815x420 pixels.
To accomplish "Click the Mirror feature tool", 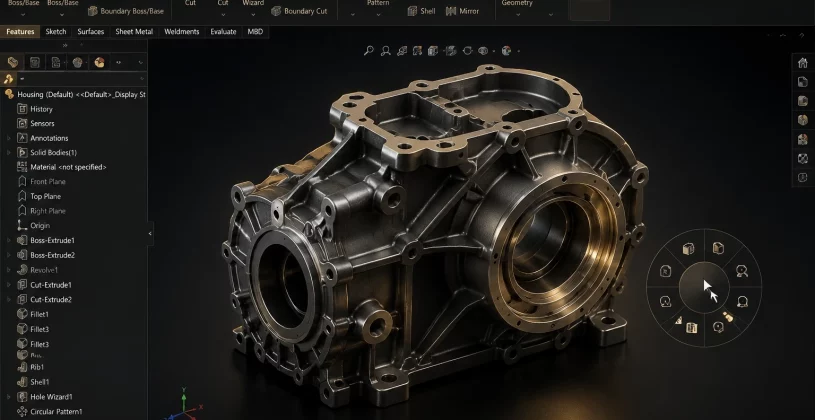I will click(x=462, y=11).
